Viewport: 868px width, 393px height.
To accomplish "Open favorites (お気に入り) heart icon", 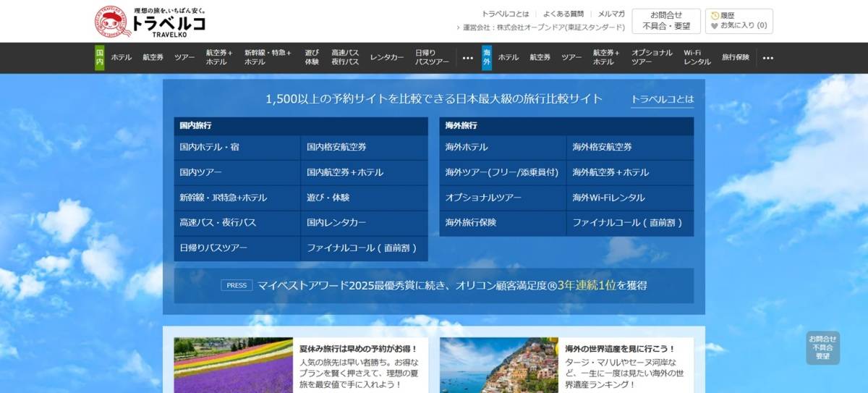I will pos(715,25).
